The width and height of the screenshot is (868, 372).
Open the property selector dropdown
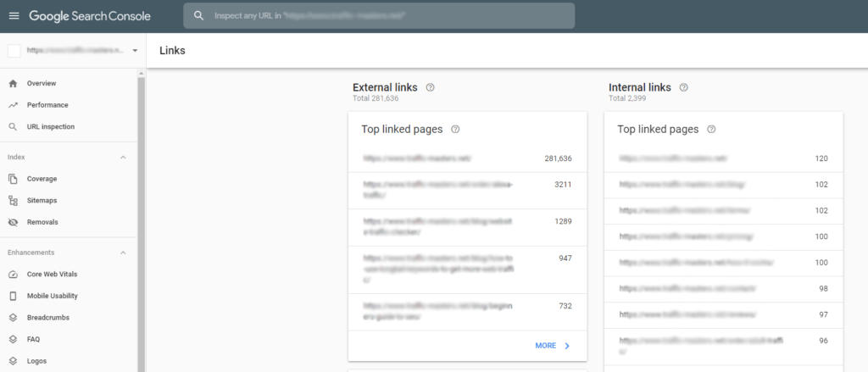click(x=135, y=50)
